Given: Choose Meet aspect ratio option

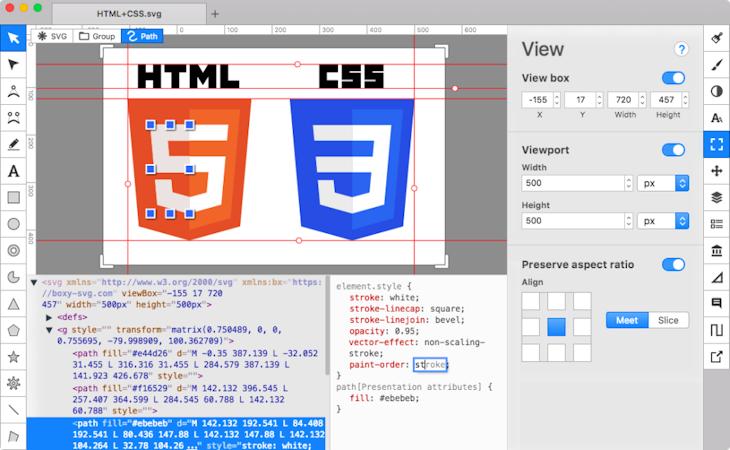Looking at the screenshot, I should click(627, 320).
